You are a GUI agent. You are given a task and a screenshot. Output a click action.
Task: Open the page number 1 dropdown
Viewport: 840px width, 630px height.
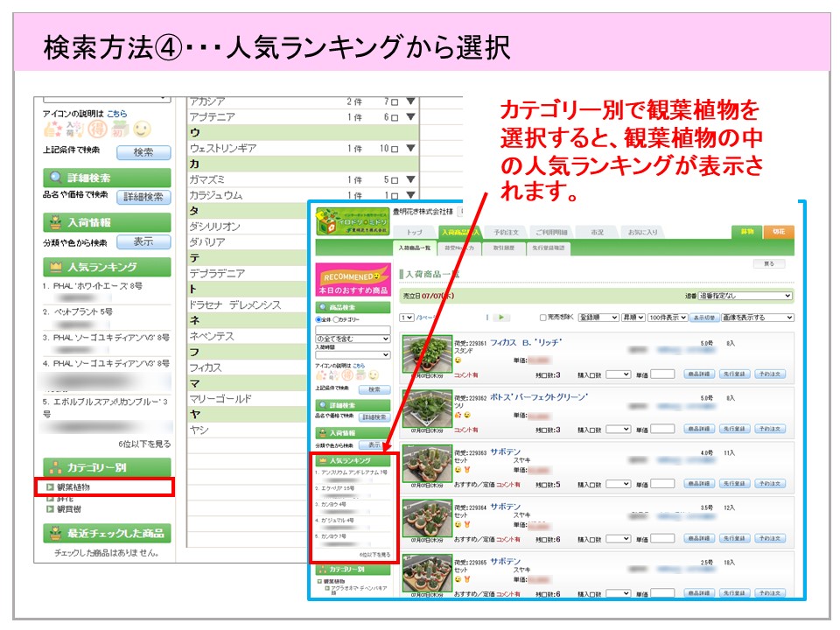pos(407,318)
